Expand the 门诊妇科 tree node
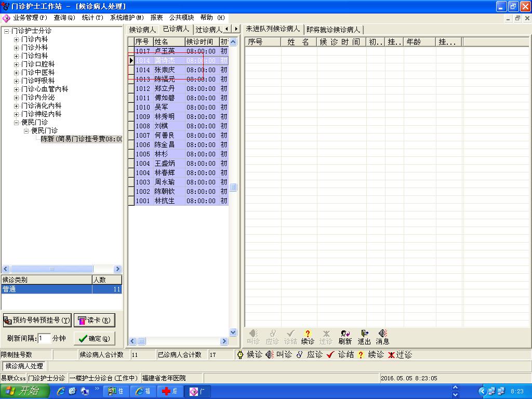532x399 pixels. point(16,56)
